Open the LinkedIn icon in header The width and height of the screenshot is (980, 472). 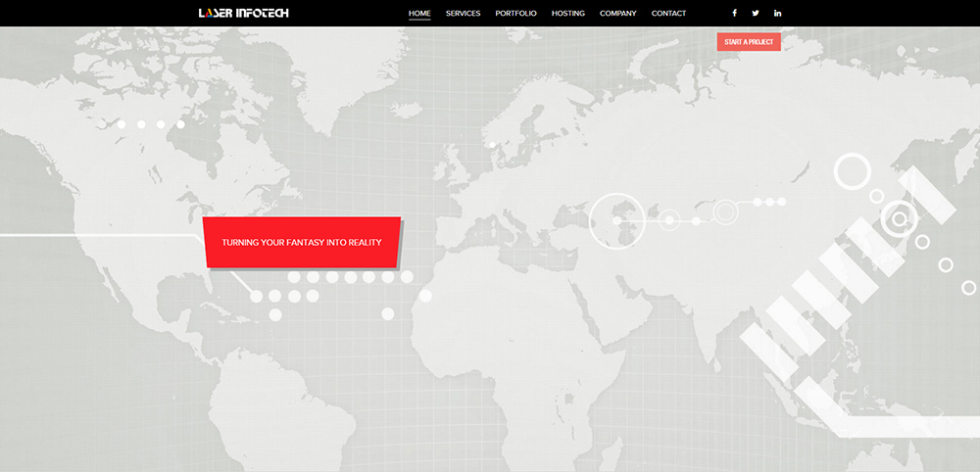(778, 14)
